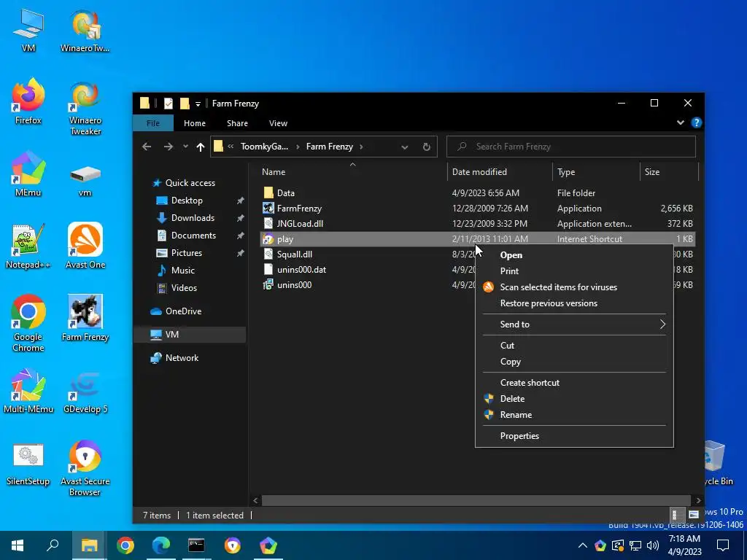Choose Delete from the context menu
Viewport: 747px width, 560px height.
click(574, 399)
